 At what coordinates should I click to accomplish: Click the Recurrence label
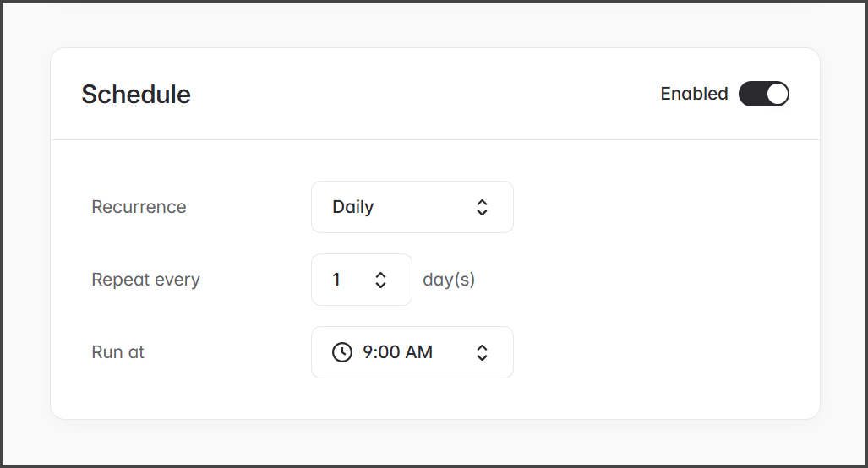pos(139,207)
